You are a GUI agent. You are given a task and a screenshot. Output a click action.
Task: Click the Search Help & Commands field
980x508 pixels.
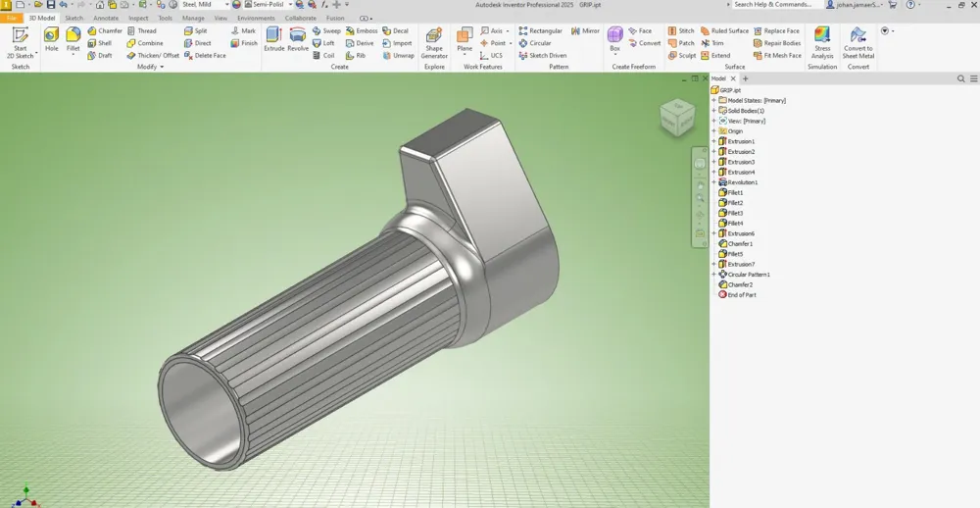pos(772,4)
